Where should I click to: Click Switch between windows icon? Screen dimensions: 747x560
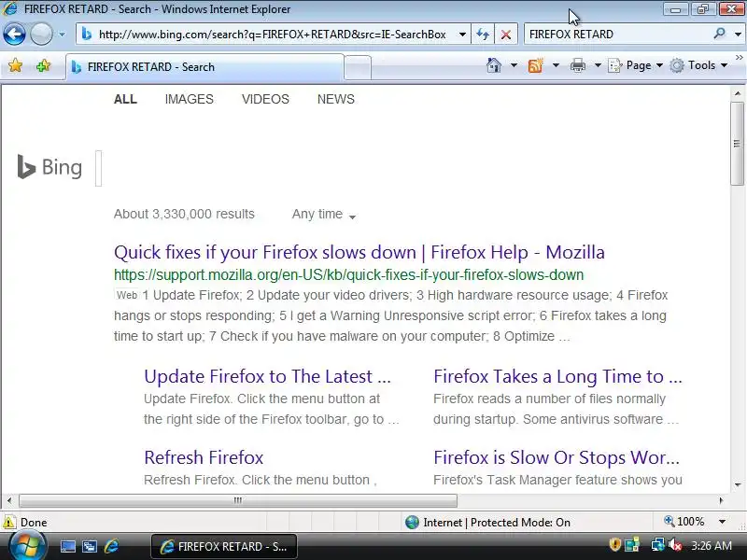click(x=89, y=546)
